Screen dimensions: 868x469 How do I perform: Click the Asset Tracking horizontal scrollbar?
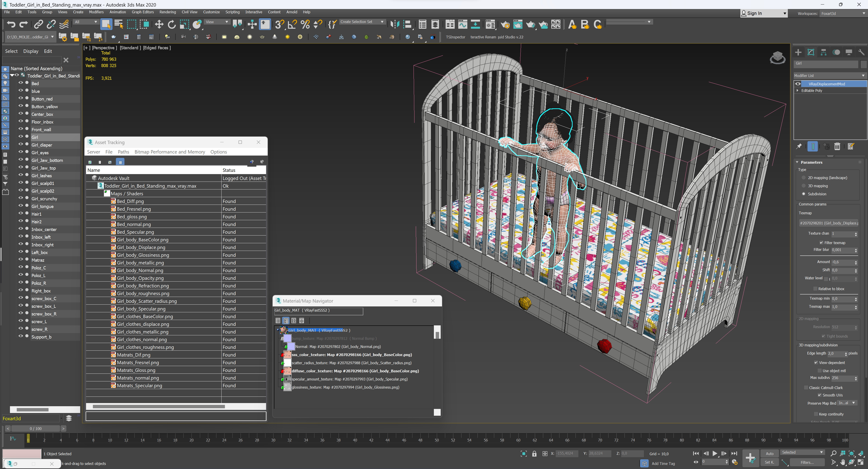pos(159,406)
